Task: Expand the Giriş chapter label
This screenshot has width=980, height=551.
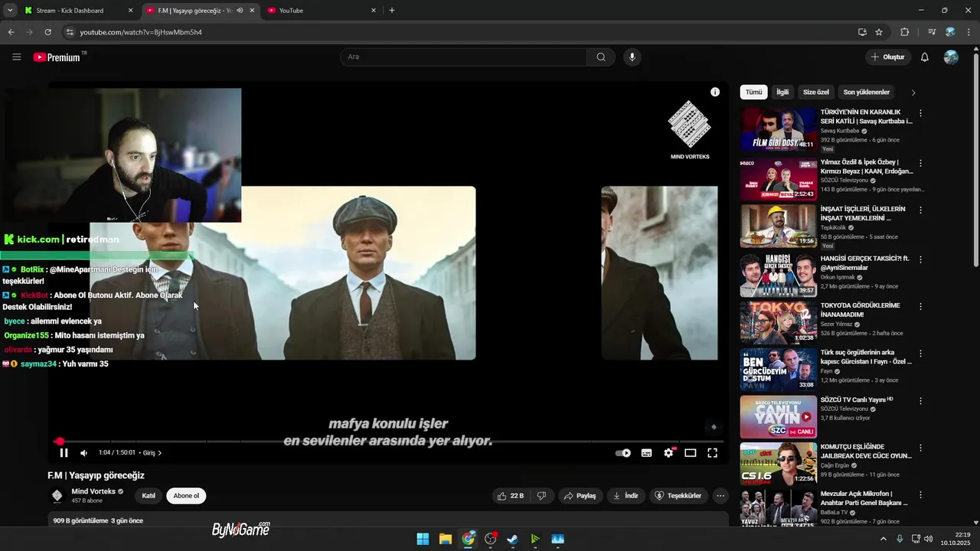Action: (x=152, y=453)
